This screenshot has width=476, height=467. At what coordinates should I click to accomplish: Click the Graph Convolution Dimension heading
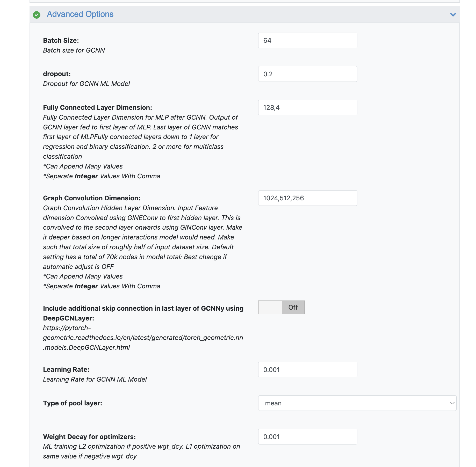[91, 198]
